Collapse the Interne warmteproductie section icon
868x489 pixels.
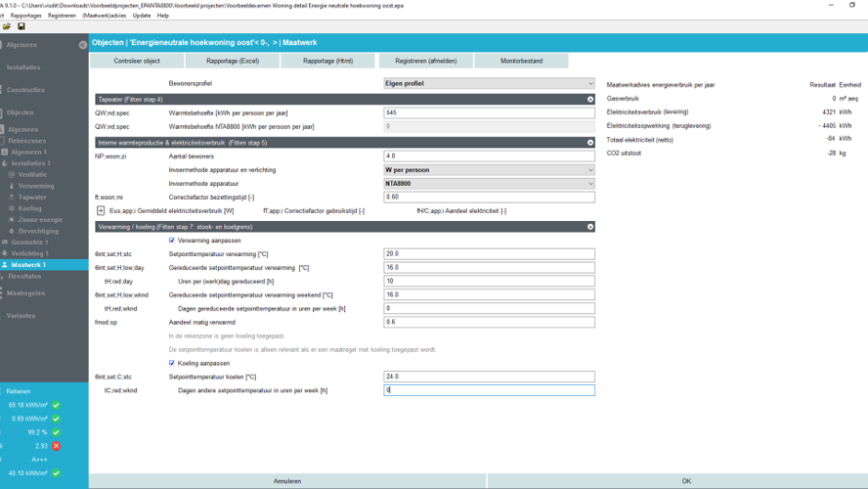tap(590, 143)
